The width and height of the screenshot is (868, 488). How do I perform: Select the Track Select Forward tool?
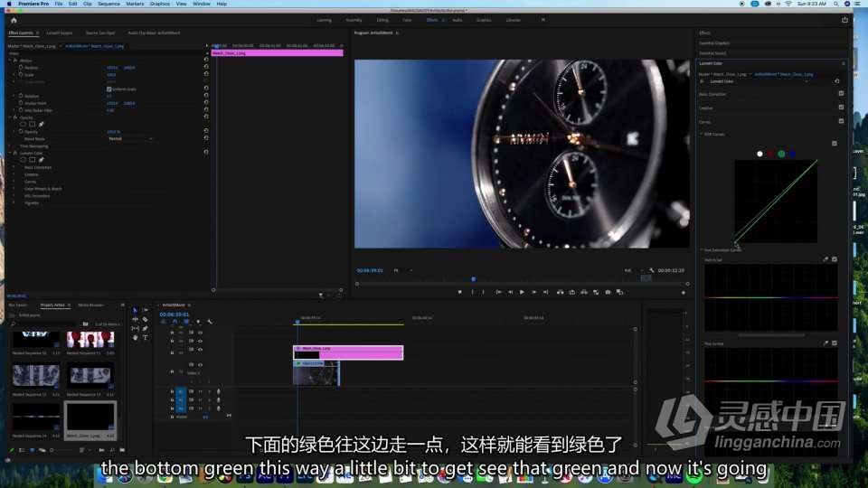click(x=145, y=310)
